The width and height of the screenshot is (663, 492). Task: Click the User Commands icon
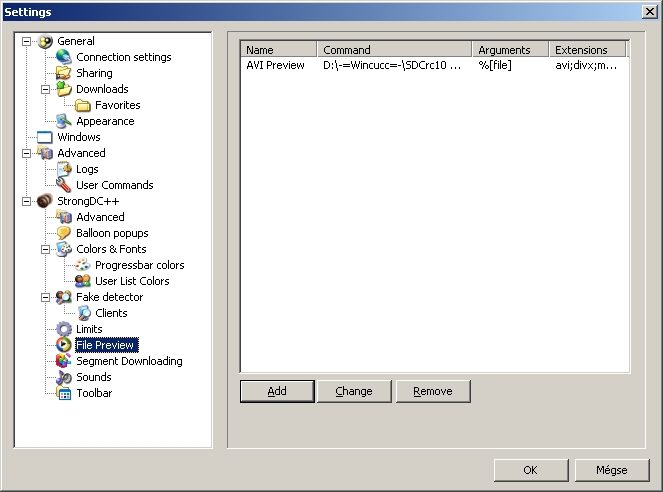click(x=64, y=185)
